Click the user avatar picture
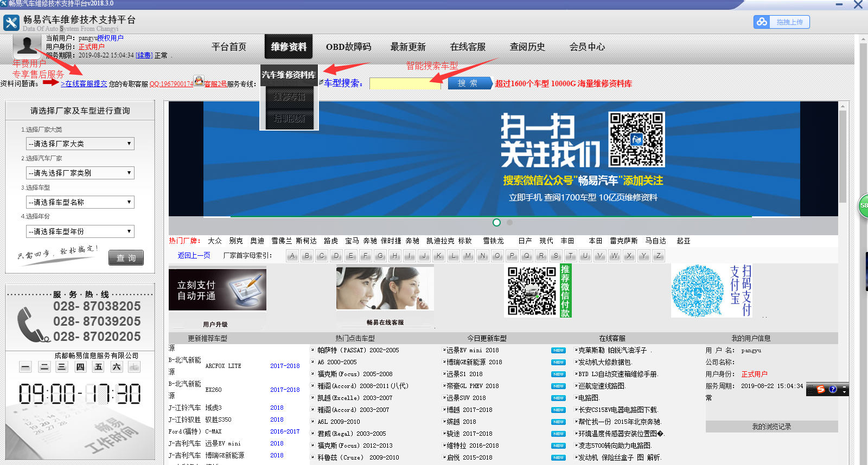 pyautogui.click(x=27, y=46)
